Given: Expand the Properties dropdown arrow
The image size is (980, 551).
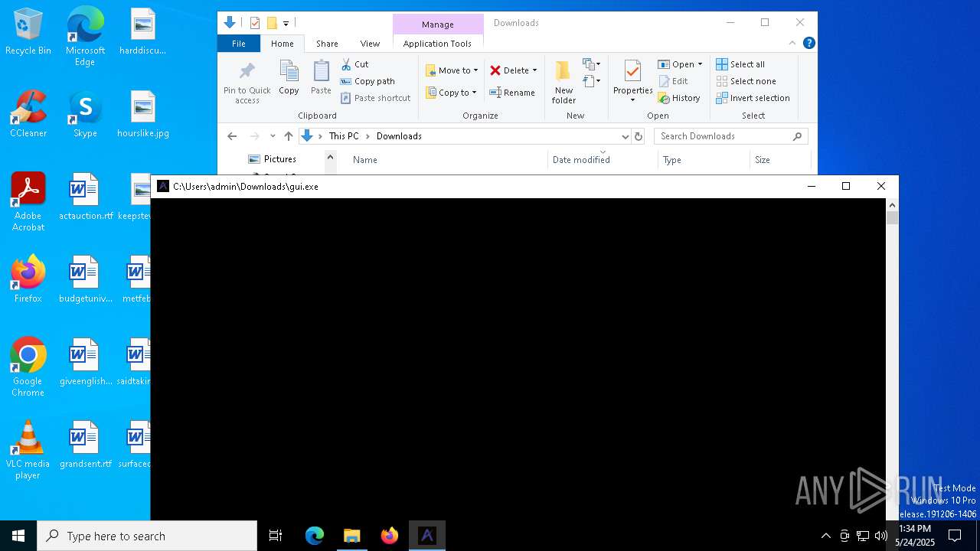Looking at the screenshot, I should tap(632, 100).
